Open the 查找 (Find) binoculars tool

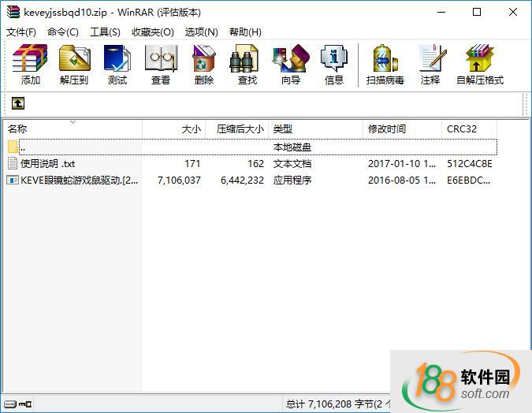click(x=247, y=65)
